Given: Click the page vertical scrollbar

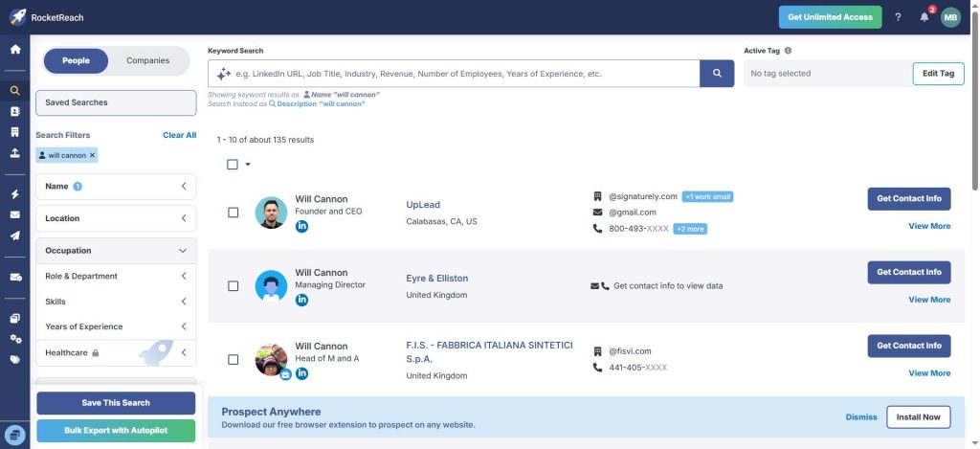Looking at the screenshot, I should coord(975,101).
